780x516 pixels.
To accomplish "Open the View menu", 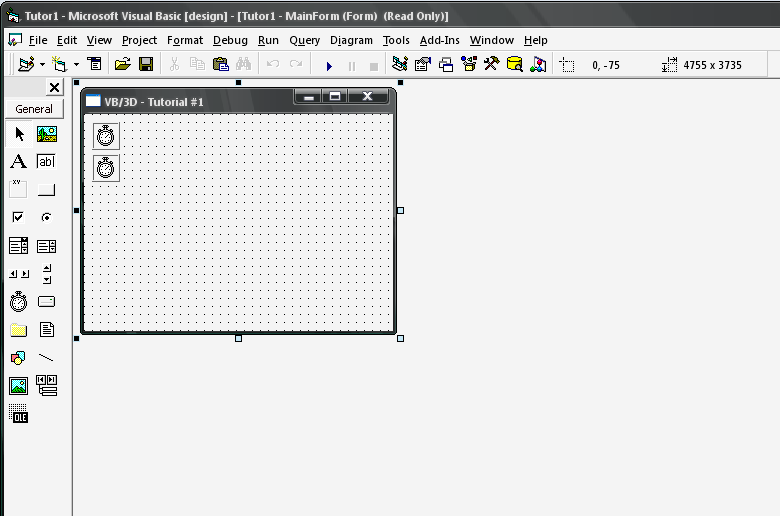I will coord(99,40).
